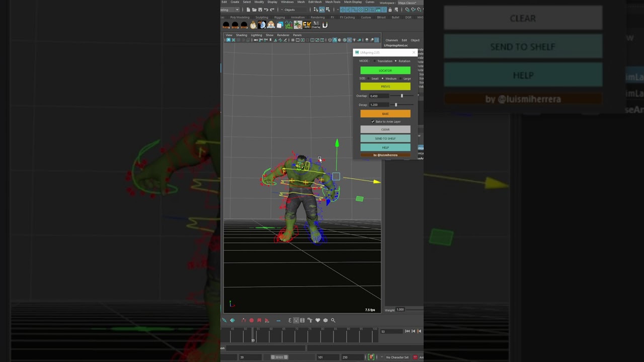Click the table grid icon below viewport
The height and width of the screenshot is (362, 644).
click(x=302, y=320)
